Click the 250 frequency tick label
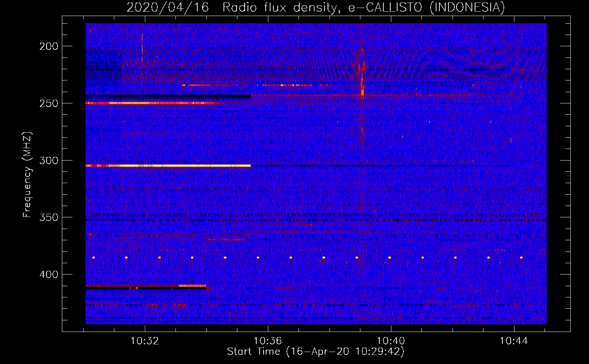Screen dimensions: 589x364 pos(49,103)
